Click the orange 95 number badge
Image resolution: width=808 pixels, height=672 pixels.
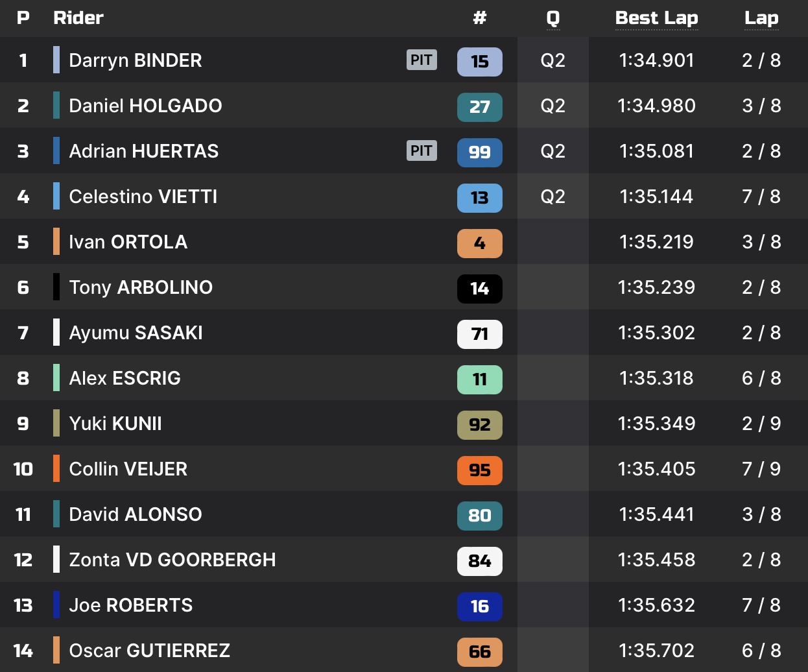[479, 470]
